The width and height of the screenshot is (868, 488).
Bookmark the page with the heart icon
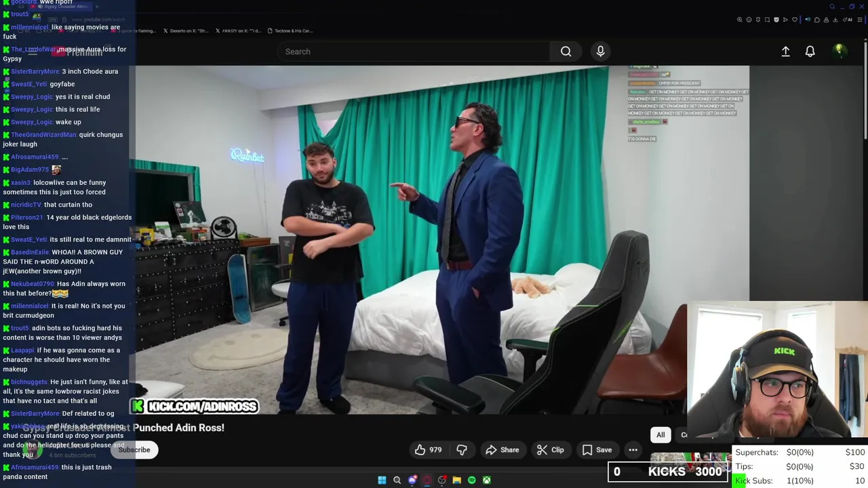point(795,20)
